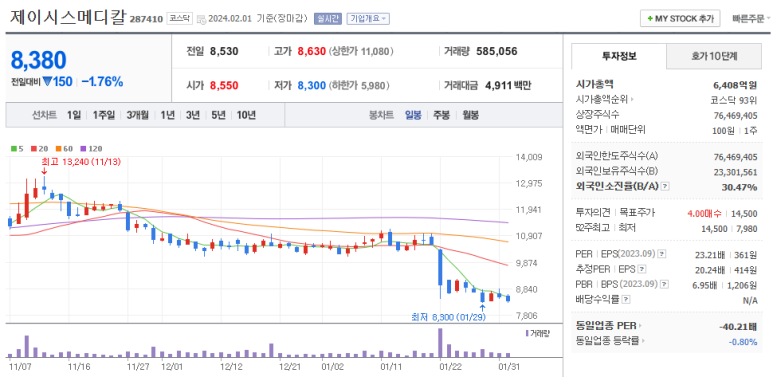Click the tallest volume bar near 01/22

pyautogui.click(x=440, y=343)
